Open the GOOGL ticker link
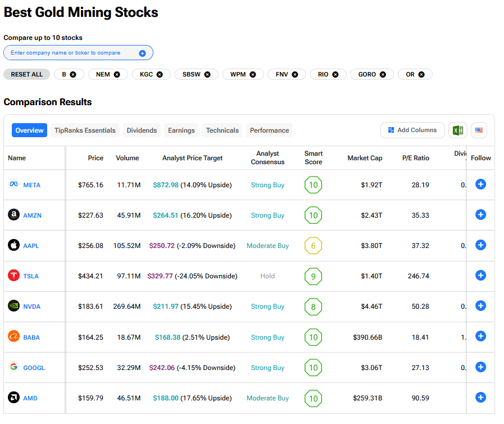The image size is (504, 424). tap(34, 368)
